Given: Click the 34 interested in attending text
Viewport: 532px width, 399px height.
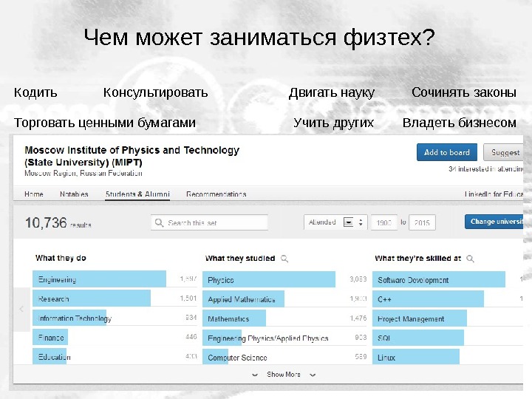Looking at the screenshot, I should pyautogui.click(x=485, y=168).
